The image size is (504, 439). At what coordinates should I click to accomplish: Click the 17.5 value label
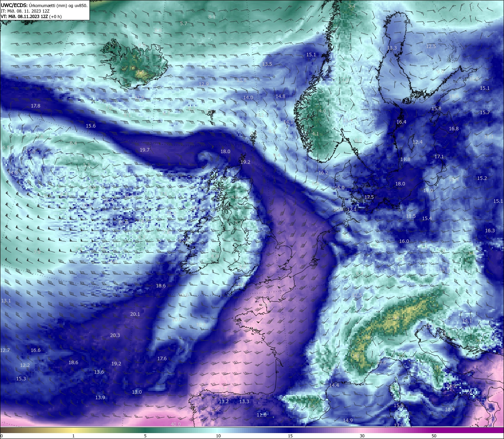point(369,197)
